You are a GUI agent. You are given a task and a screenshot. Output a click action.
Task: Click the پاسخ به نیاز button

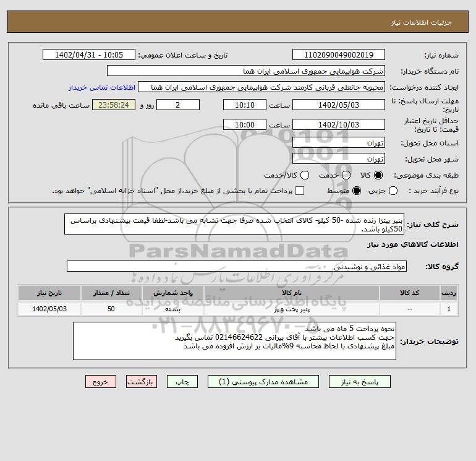tap(360, 382)
